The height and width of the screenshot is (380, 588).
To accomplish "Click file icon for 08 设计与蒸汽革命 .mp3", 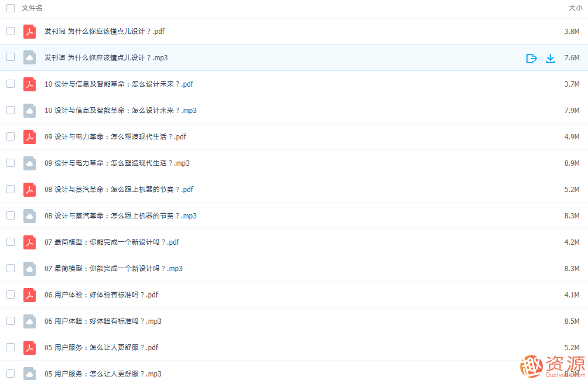I will [x=29, y=216].
